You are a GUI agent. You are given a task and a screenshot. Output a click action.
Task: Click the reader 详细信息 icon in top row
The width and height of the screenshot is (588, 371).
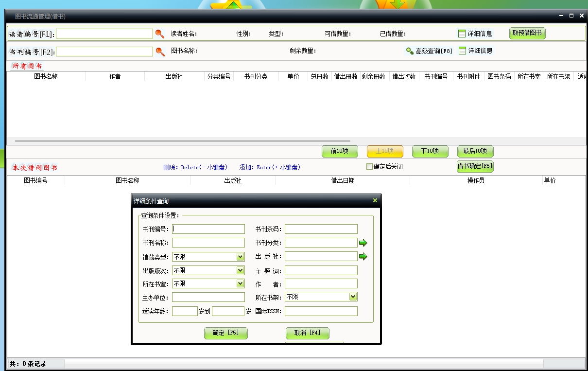[x=462, y=34]
